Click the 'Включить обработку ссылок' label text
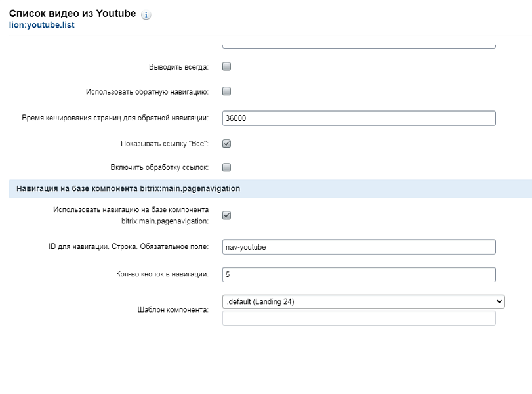This screenshot has width=532, height=394. point(160,167)
